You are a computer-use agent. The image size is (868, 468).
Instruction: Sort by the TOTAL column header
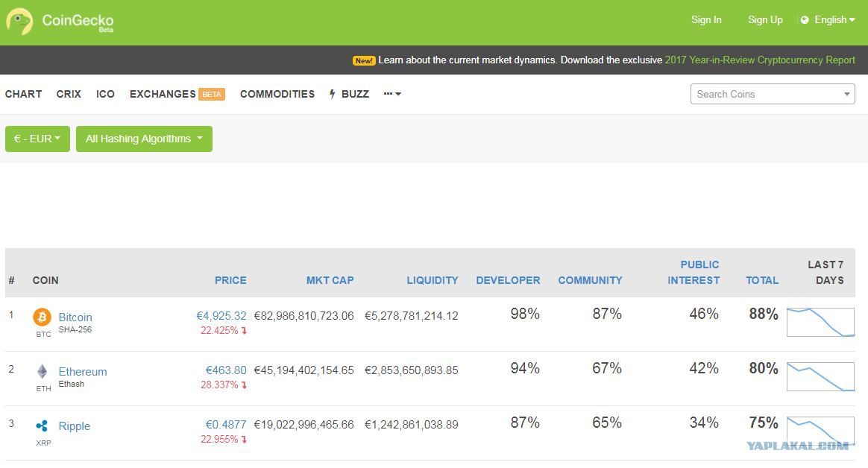761,280
